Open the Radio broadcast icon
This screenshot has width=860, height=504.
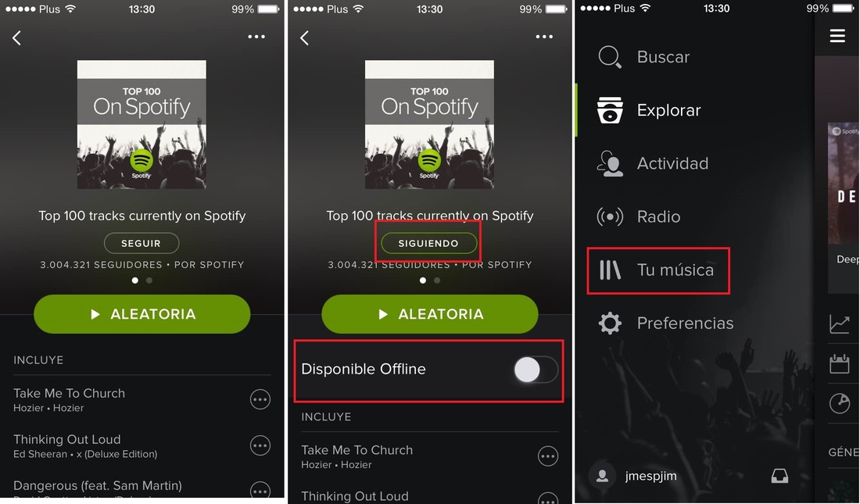tap(610, 216)
